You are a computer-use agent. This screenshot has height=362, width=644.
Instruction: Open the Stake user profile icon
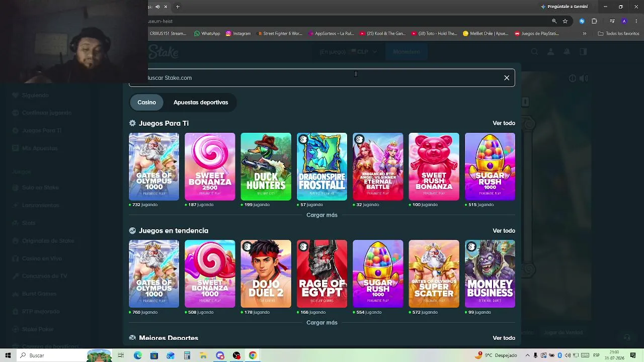(551, 52)
